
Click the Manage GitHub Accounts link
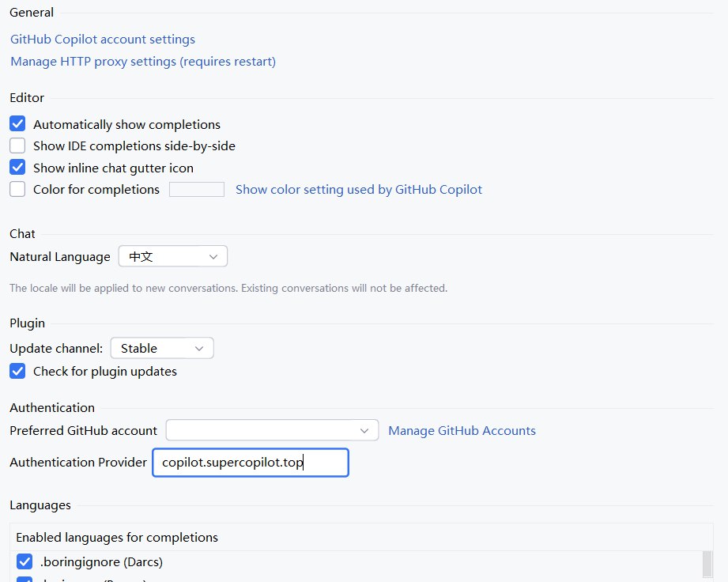tap(462, 431)
